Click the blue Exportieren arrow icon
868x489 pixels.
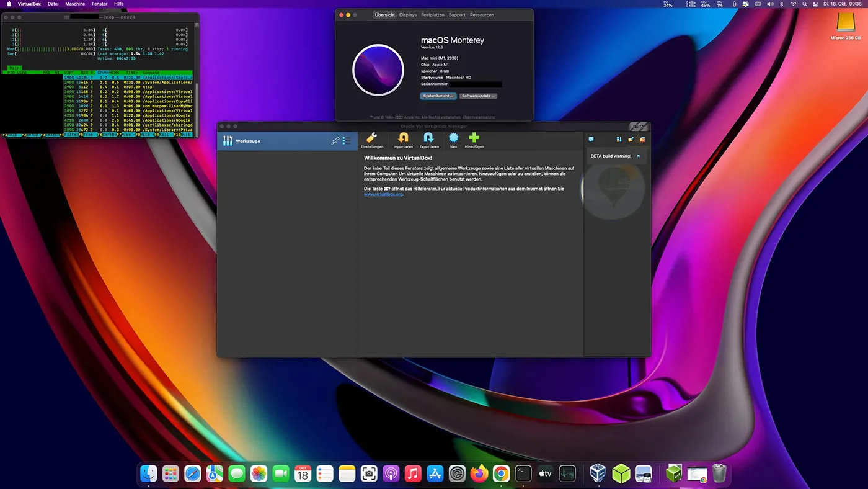(x=429, y=138)
